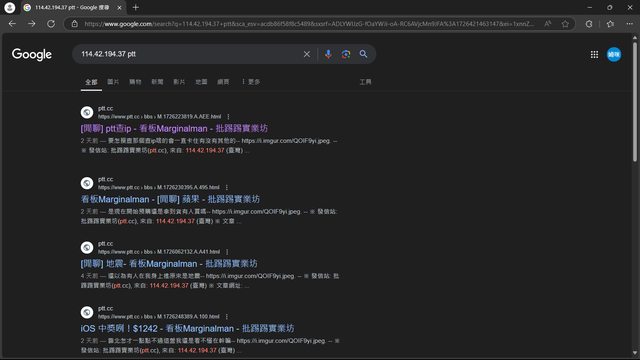Open Google Lens image search icon
640x360 pixels.
pos(346,54)
